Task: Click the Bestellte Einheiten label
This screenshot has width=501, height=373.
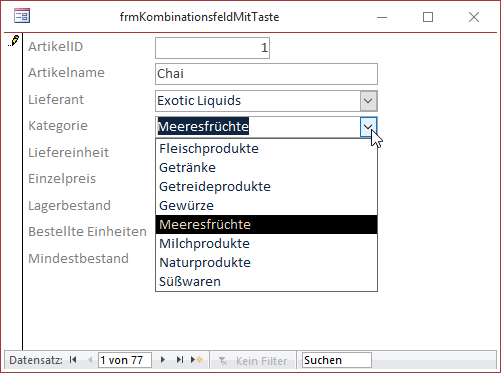Action: (x=87, y=231)
